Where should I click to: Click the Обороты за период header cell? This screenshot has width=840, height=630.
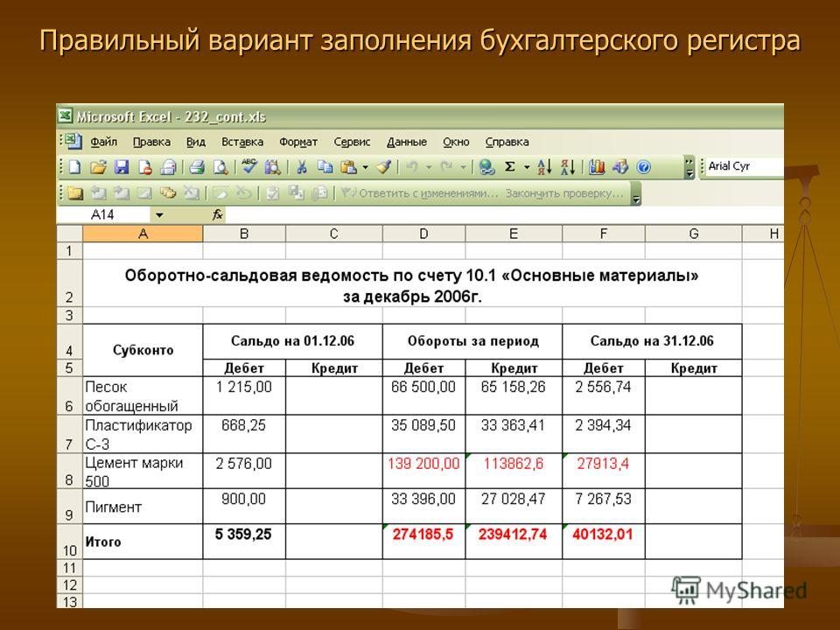[x=472, y=341]
